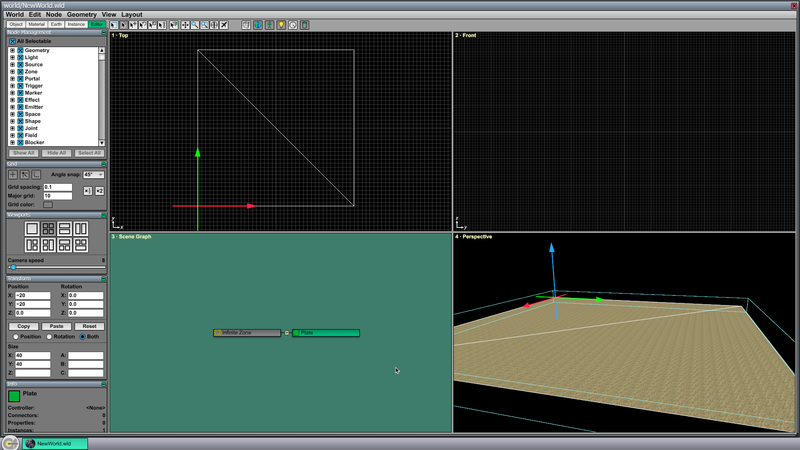Toggle the All Selectable checkbox

pos(12,41)
